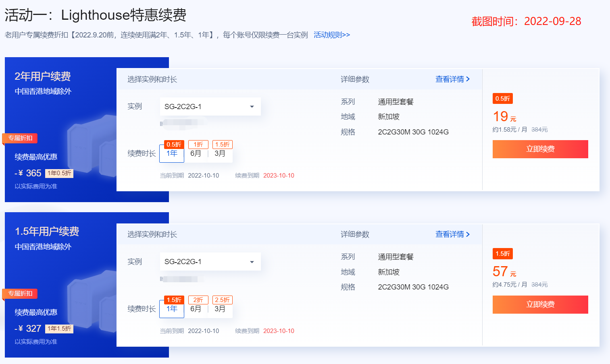Click the 活动一: Lighthouse特惠续费 heading
Screen dimensions: 610x364
[x=96, y=15]
